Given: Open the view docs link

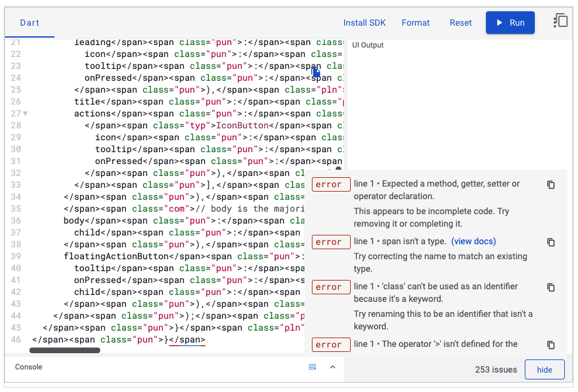Looking at the screenshot, I should coord(473,241).
